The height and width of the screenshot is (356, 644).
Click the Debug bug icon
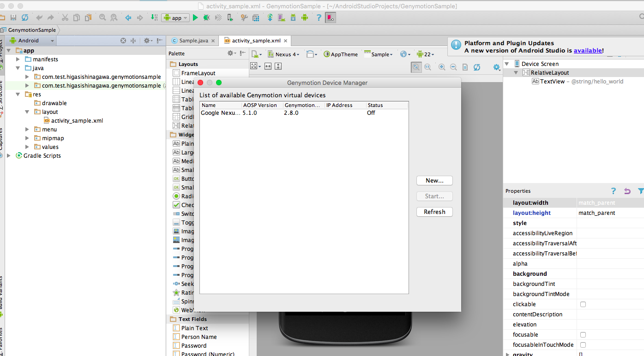(x=207, y=18)
